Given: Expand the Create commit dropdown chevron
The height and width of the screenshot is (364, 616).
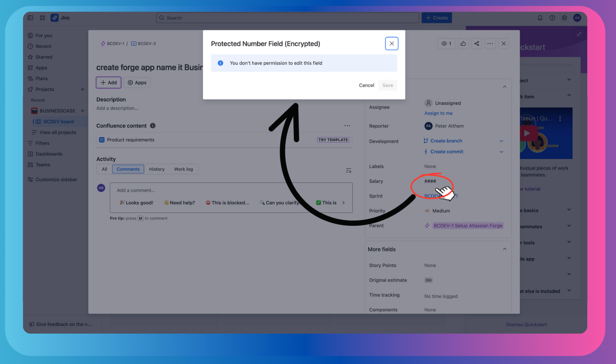Looking at the screenshot, I should (501, 152).
